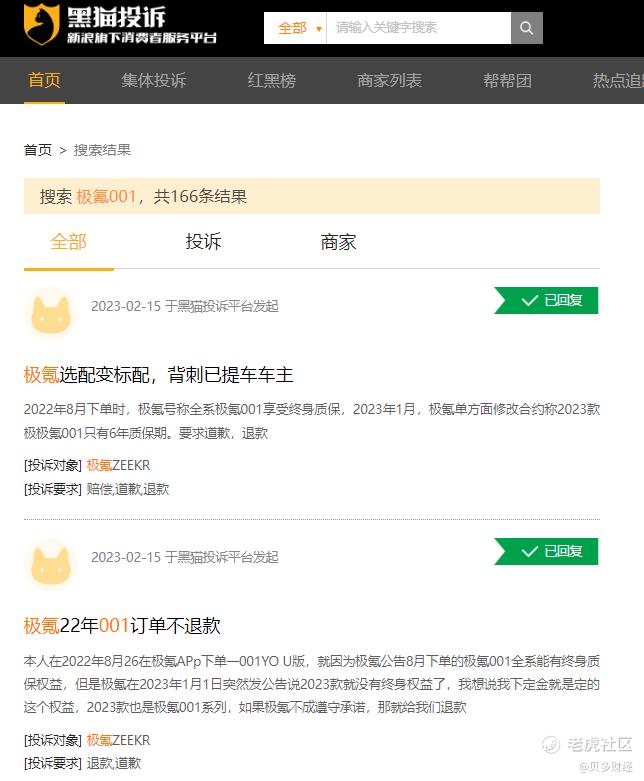Switch to the 商家 results tab
The width and height of the screenshot is (644, 781).
(x=338, y=242)
